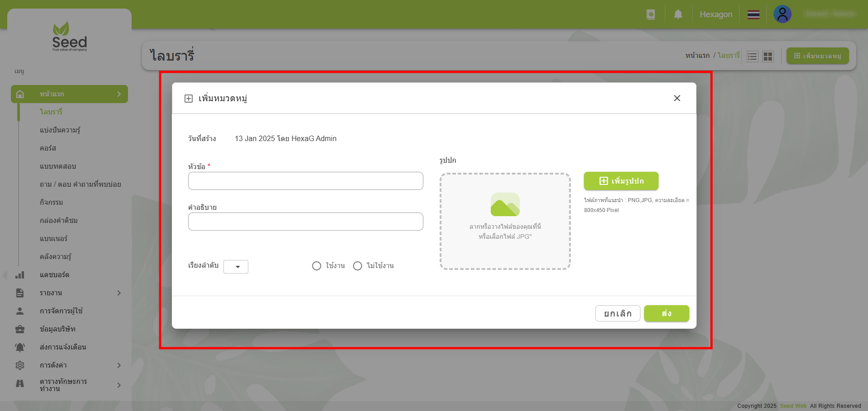868x411 pixels.
Task: Open notifications from the bell icon
Action: pyautogui.click(x=678, y=14)
